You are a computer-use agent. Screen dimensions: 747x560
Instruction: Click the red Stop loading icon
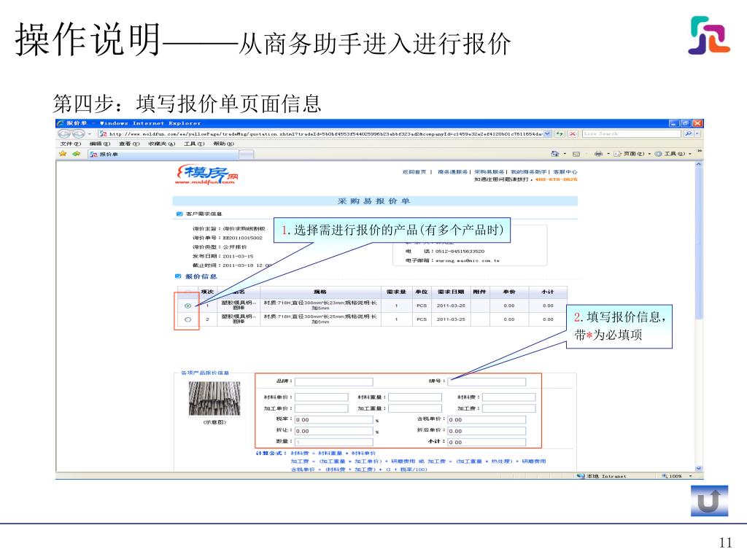click(x=573, y=134)
